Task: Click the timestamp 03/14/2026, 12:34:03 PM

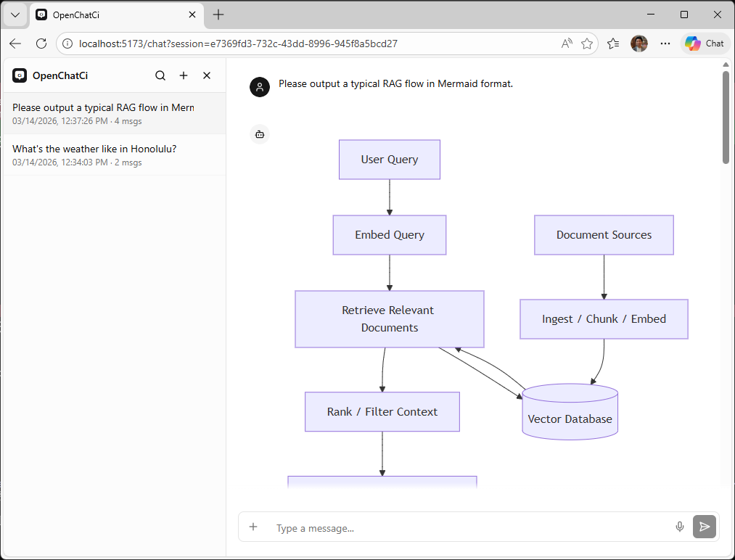Action: tap(60, 162)
